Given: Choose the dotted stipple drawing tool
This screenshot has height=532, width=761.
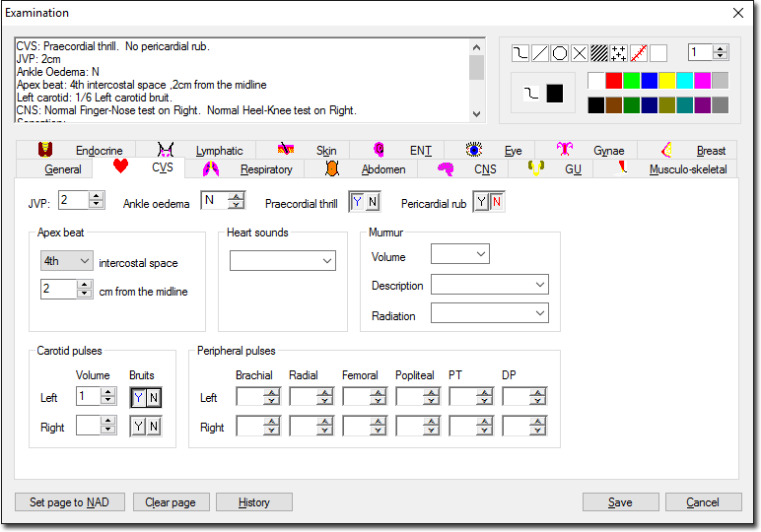Looking at the screenshot, I should click(619, 53).
